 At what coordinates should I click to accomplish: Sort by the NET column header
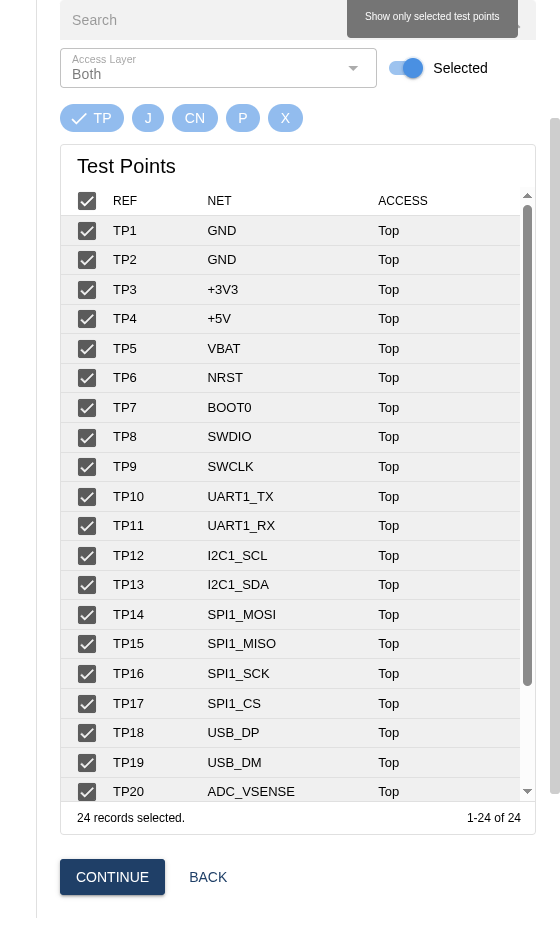(x=219, y=201)
